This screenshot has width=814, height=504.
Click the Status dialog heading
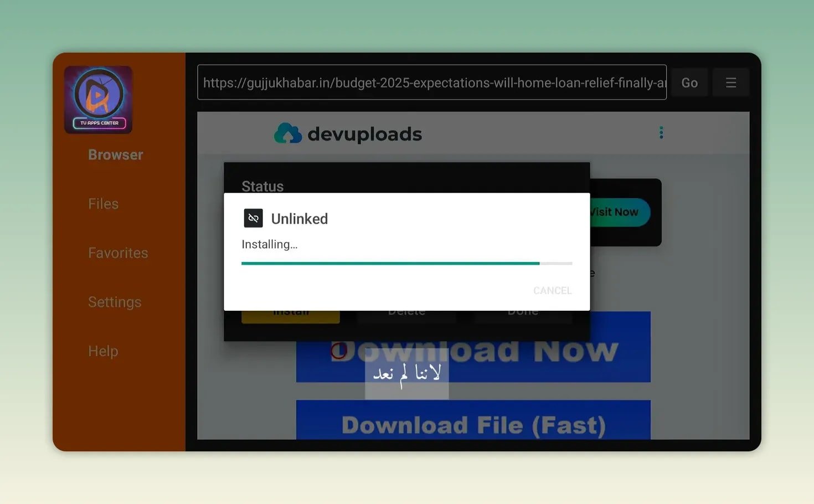262,186
